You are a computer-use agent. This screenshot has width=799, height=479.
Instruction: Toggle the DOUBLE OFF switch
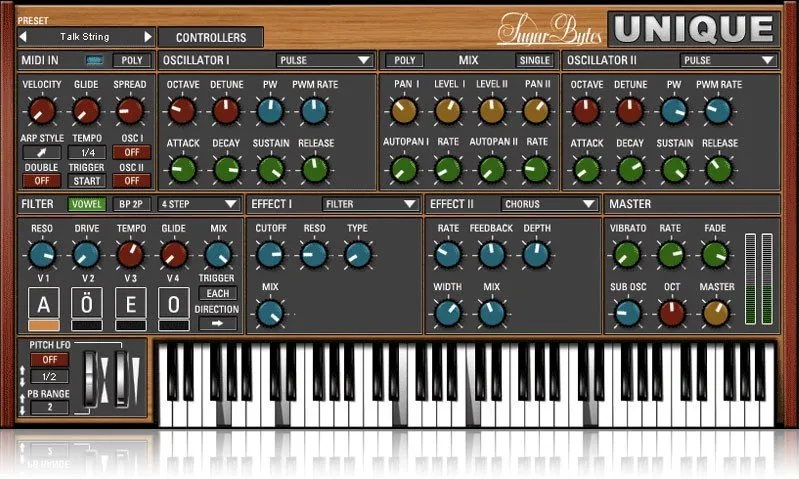click(x=42, y=180)
